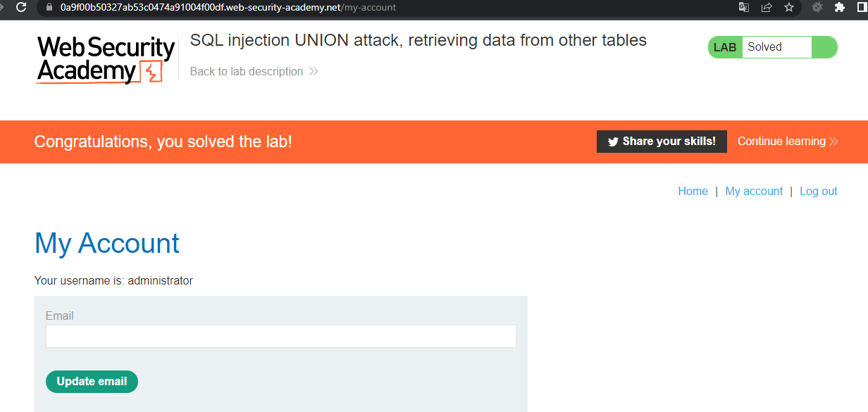Open the lab description via Back link
Viewport: 868px width, 412px height.
click(x=248, y=71)
